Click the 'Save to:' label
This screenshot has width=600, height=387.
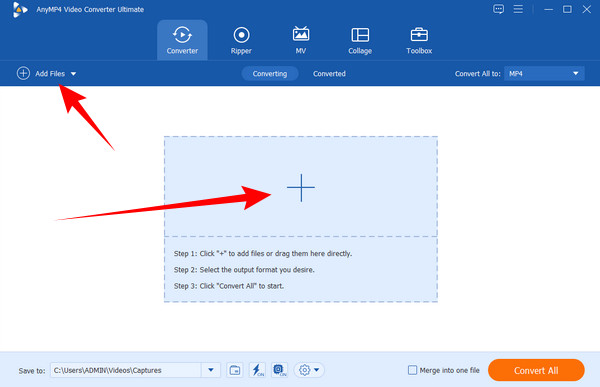pos(32,371)
